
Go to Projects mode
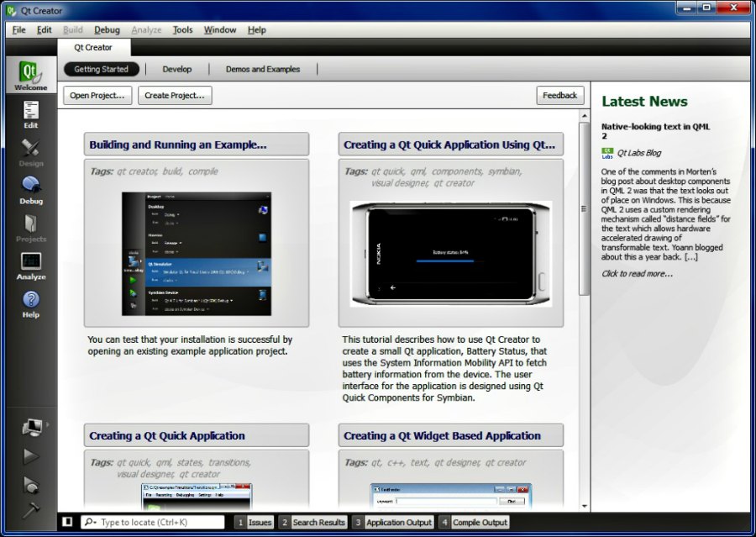pos(30,229)
